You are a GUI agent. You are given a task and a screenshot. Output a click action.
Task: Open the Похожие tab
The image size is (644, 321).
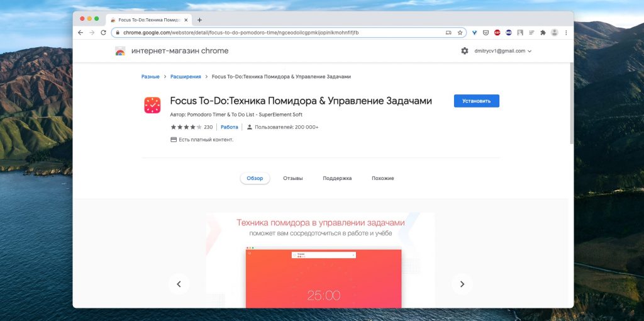click(383, 178)
